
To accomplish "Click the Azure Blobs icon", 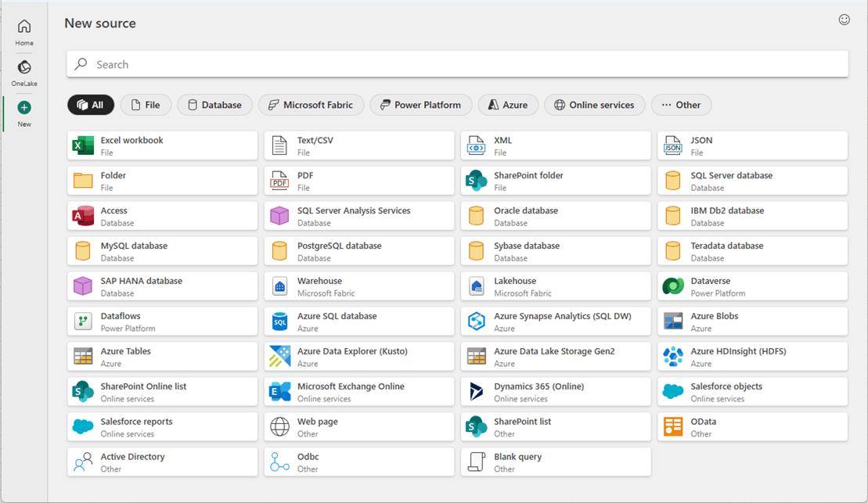I will tap(672, 321).
